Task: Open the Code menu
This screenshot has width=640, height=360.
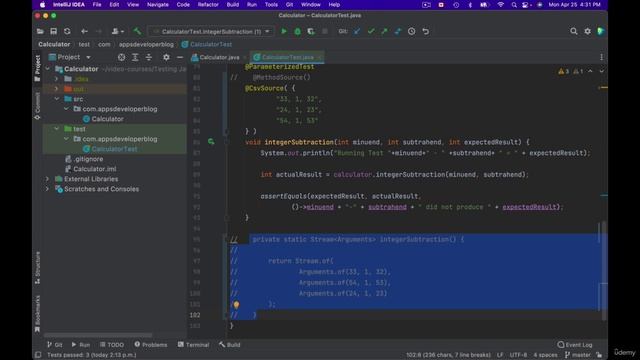Action: tap(183, 5)
